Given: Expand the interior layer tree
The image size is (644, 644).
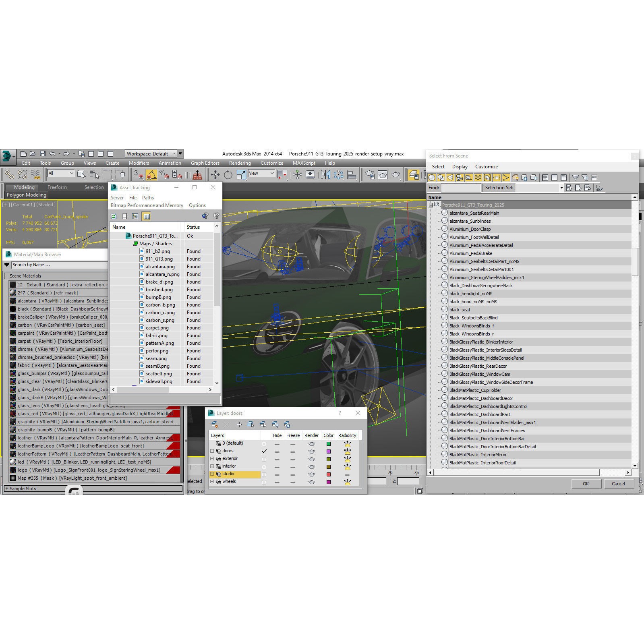Looking at the screenshot, I should [x=212, y=466].
